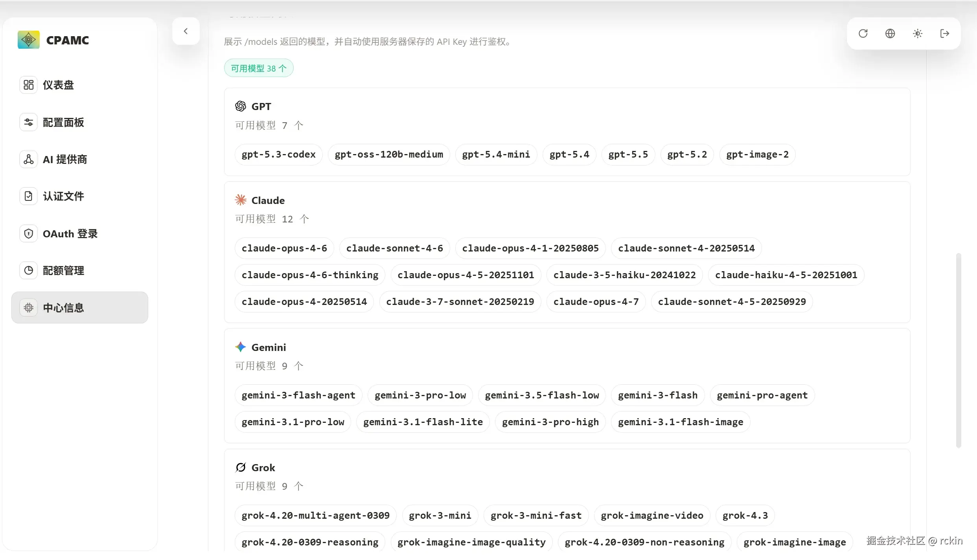Go to 配置面板 in the sidebar

pos(80,122)
